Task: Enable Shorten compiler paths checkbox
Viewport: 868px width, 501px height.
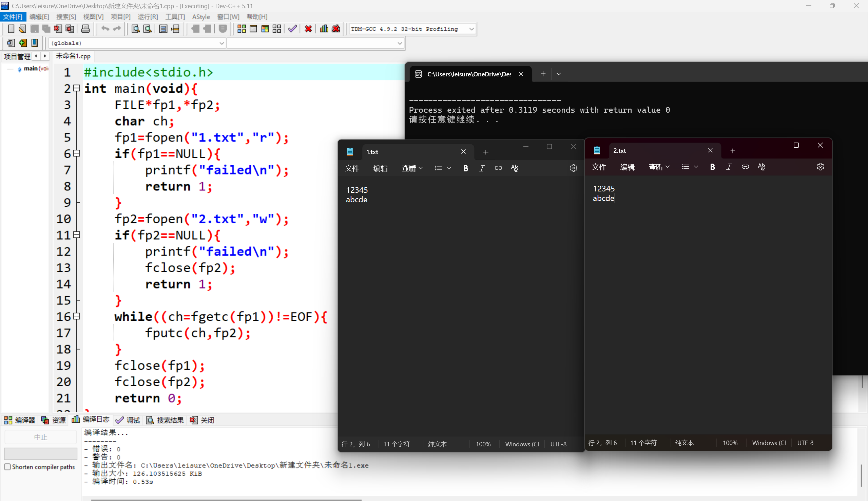Action: 7,467
